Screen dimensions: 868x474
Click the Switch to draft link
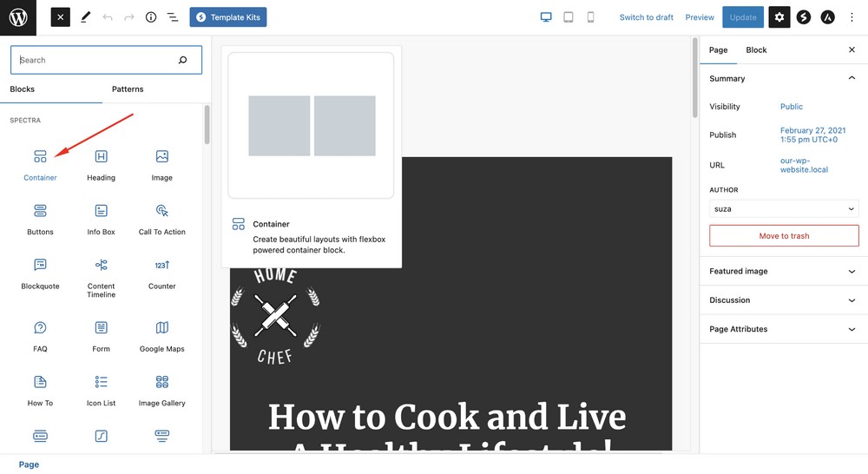pyautogui.click(x=646, y=17)
